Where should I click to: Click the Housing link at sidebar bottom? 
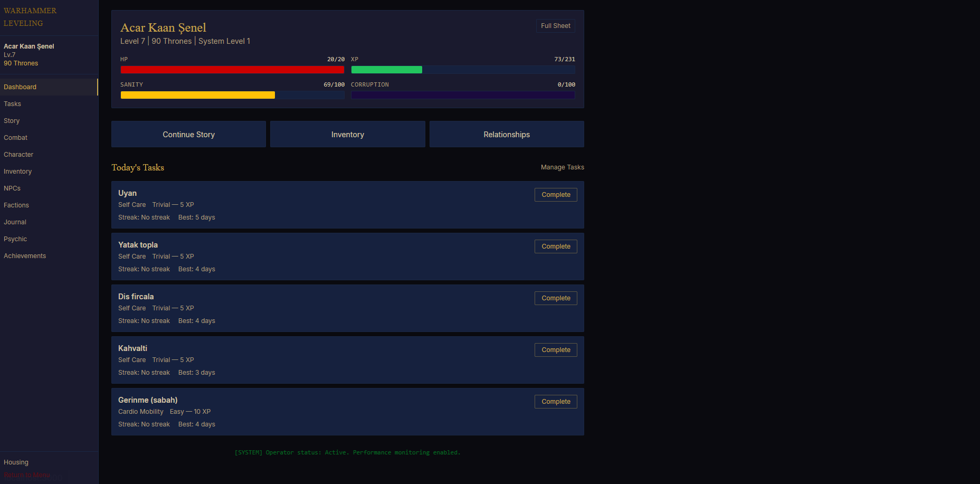pyautogui.click(x=16, y=462)
